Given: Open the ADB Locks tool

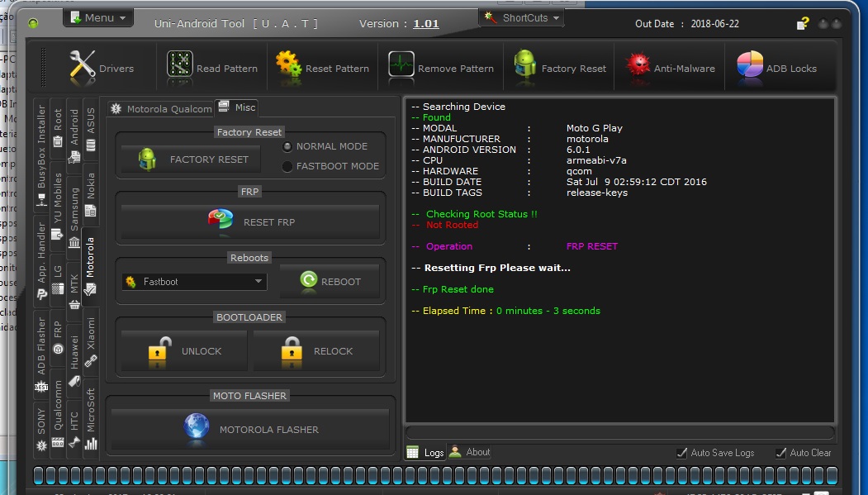Looking at the screenshot, I should (776, 68).
